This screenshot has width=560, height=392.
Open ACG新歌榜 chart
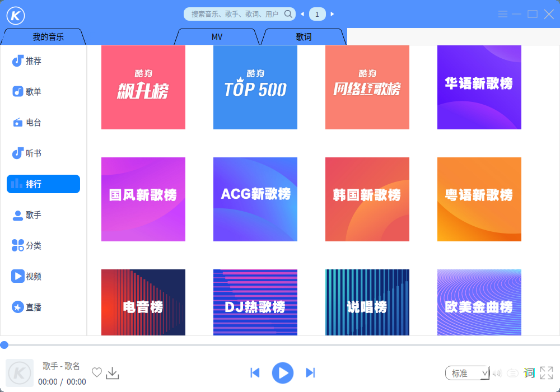pyautogui.click(x=255, y=199)
